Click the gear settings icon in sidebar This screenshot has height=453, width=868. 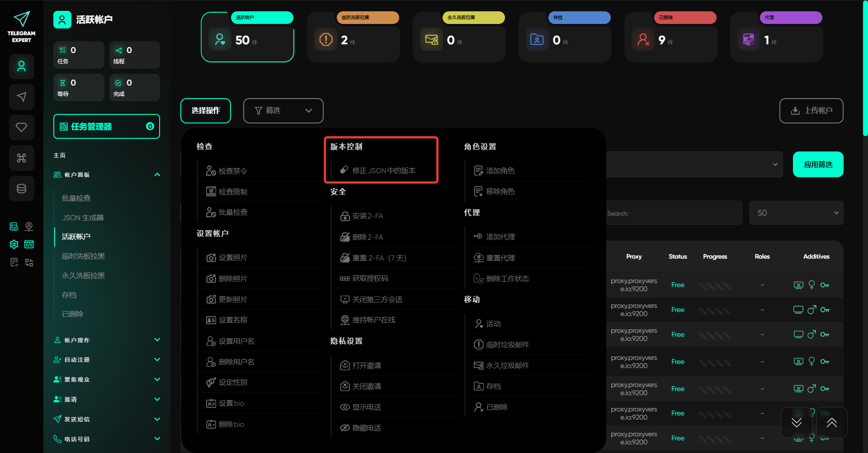[x=14, y=244]
